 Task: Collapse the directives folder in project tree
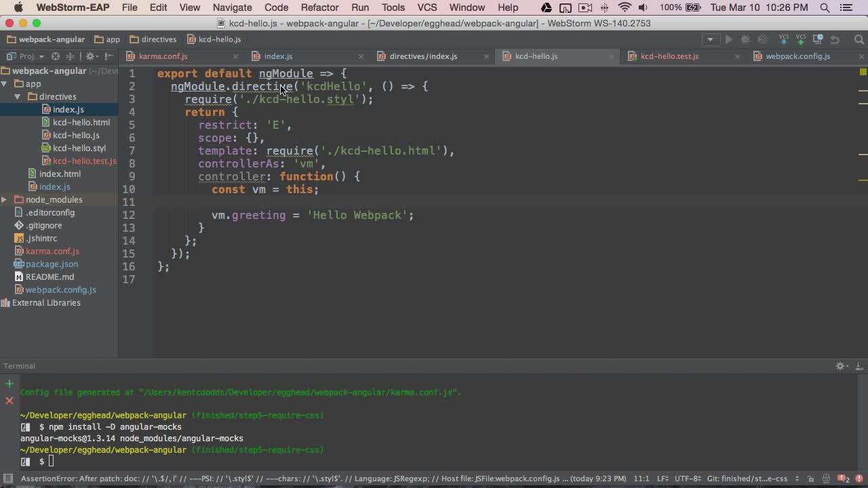click(x=18, y=96)
